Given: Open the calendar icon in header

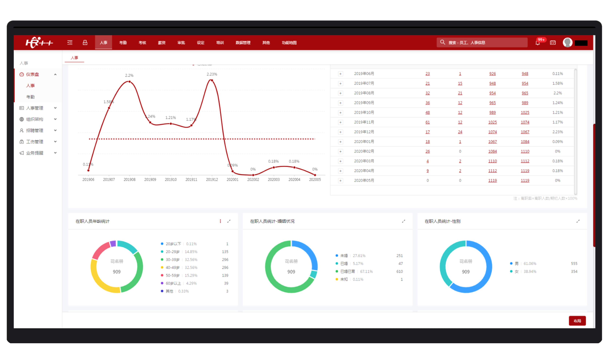Looking at the screenshot, I should pyautogui.click(x=553, y=42).
